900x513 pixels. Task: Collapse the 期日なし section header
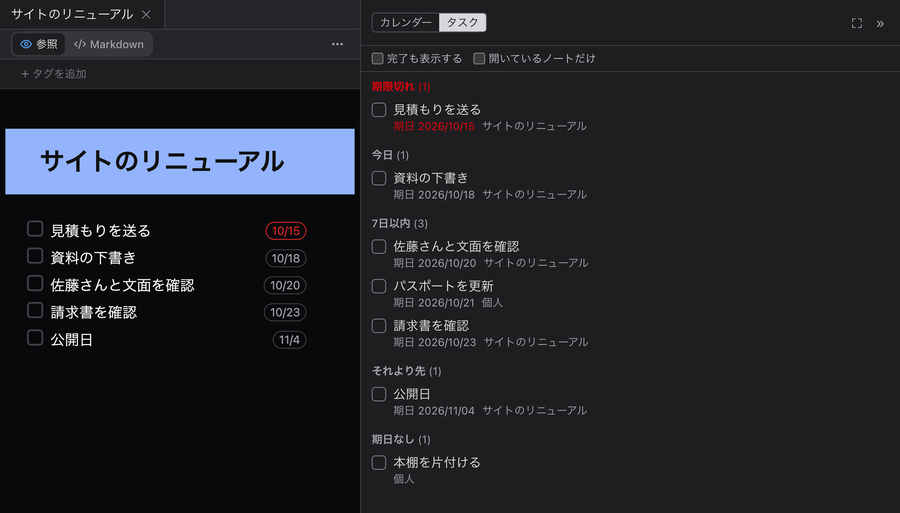(x=401, y=439)
